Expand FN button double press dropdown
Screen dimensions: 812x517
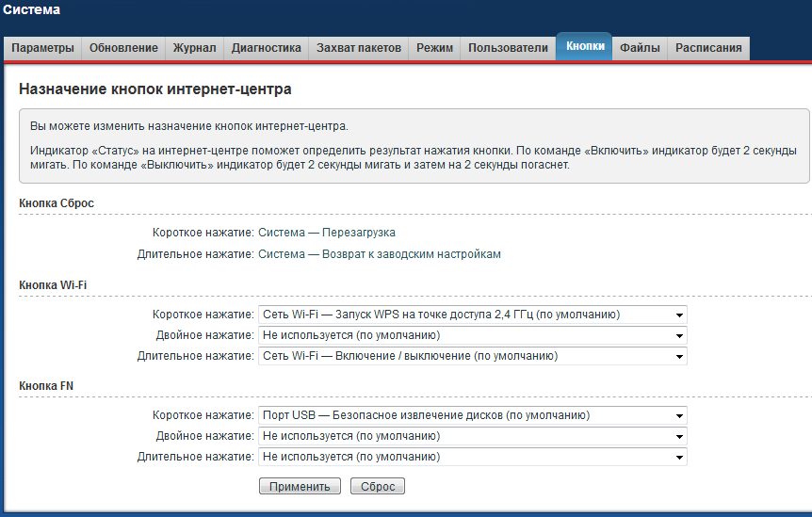pyautogui.click(x=472, y=436)
